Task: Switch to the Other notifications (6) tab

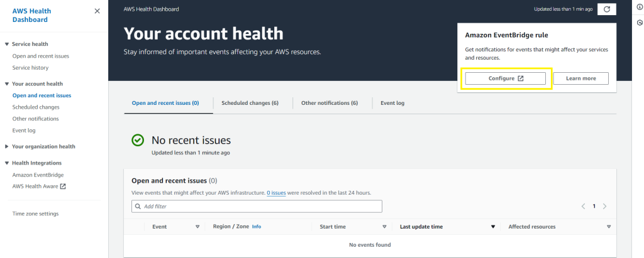Action: (x=330, y=103)
